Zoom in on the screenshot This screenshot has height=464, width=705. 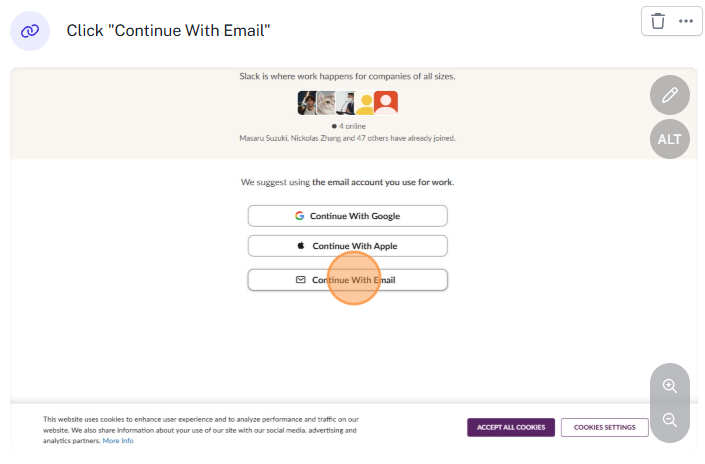tap(669, 386)
